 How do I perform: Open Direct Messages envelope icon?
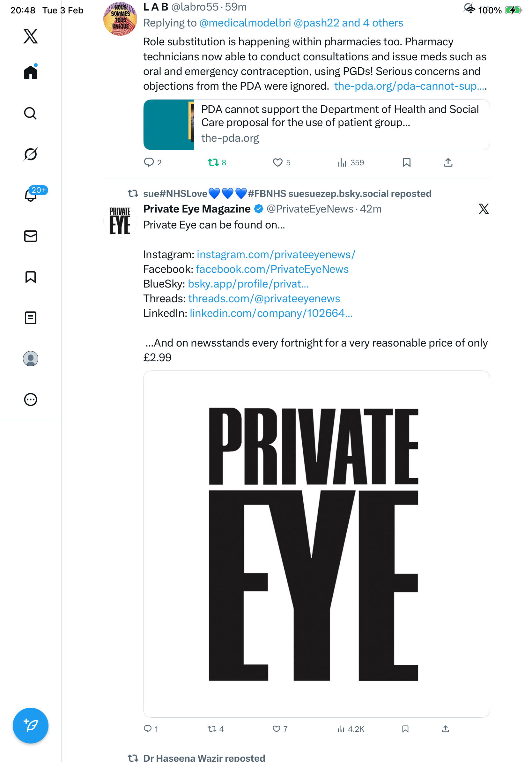(x=31, y=236)
